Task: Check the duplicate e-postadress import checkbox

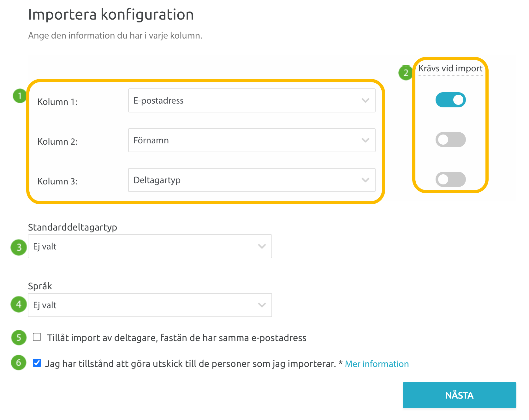Action: point(37,337)
